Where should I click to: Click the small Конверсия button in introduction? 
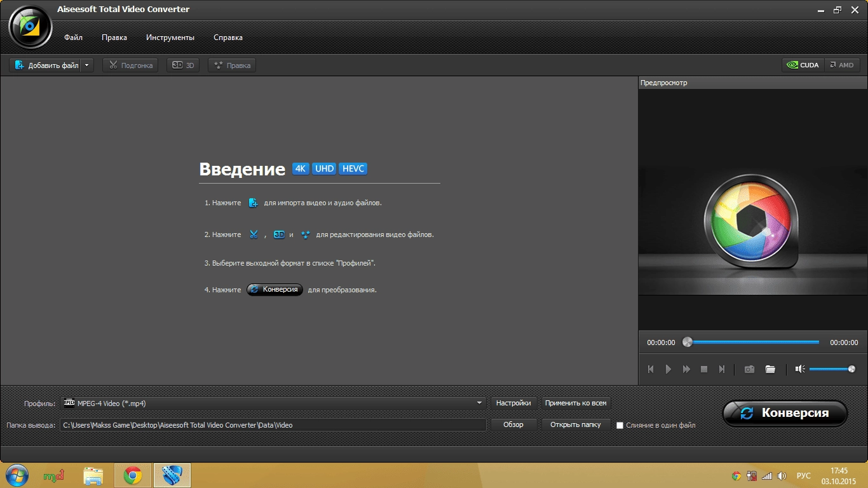click(x=275, y=289)
